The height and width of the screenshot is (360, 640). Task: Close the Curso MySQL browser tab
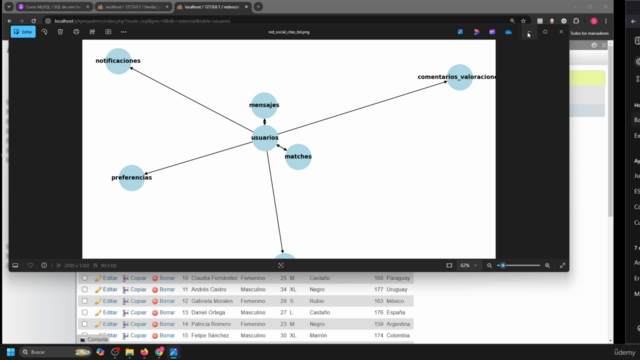click(87, 7)
